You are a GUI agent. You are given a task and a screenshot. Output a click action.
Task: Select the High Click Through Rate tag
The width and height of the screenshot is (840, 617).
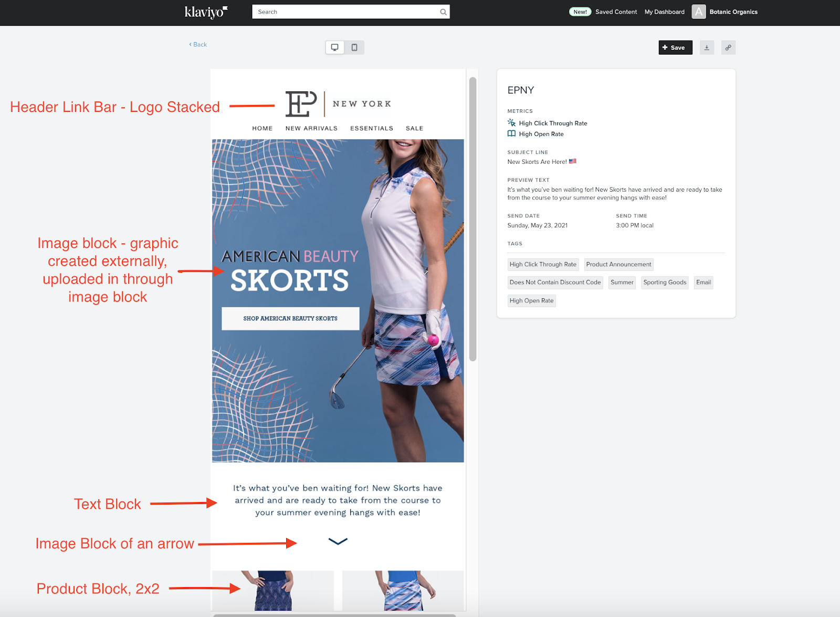pos(543,264)
